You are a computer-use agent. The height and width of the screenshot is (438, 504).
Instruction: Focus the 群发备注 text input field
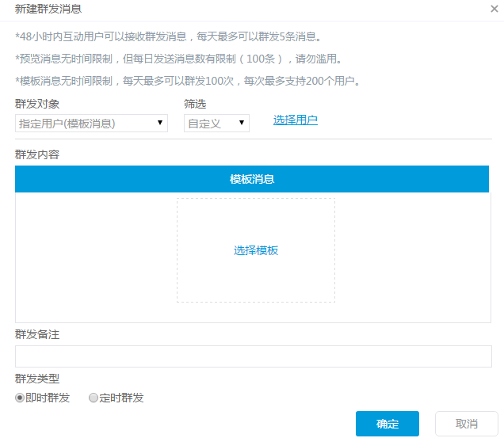click(x=254, y=356)
